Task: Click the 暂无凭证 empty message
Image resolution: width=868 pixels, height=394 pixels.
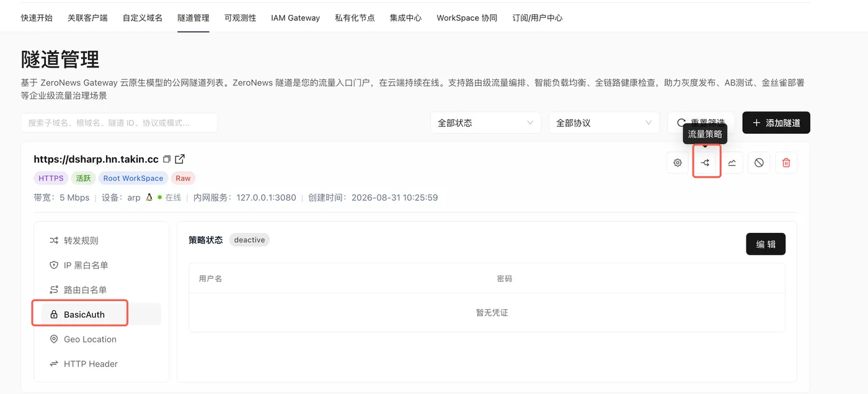Action: (x=492, y=313)
